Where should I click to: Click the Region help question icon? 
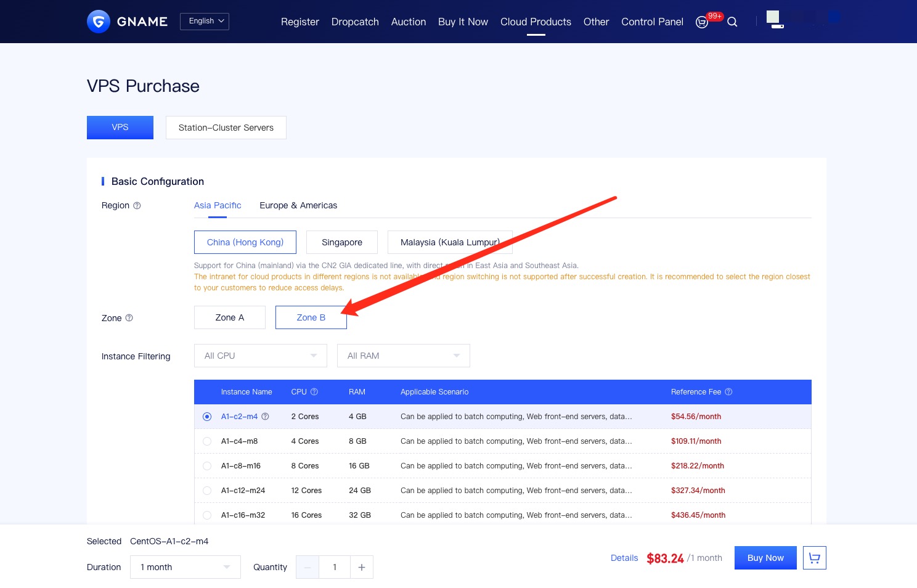click(x=137, y=206)
